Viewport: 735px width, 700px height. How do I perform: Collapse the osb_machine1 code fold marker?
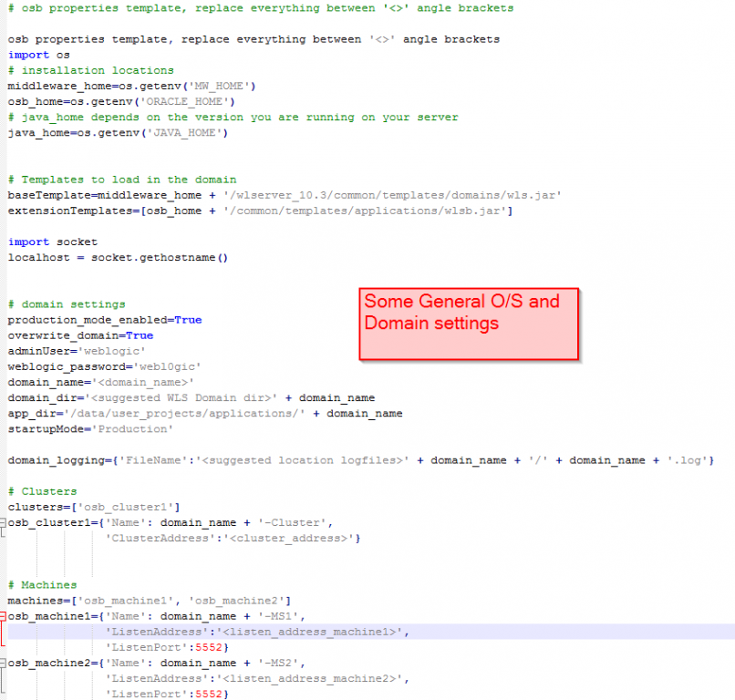[3, 615]
